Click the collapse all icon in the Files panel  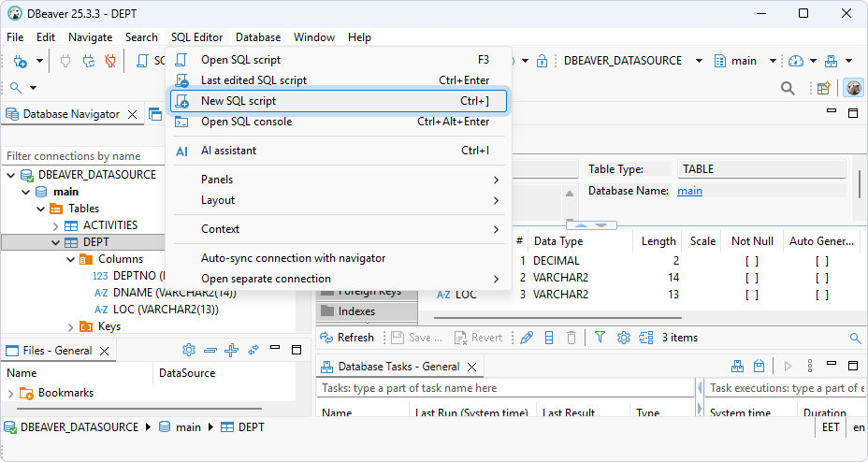pyautogui.click(x=210, y=350)
